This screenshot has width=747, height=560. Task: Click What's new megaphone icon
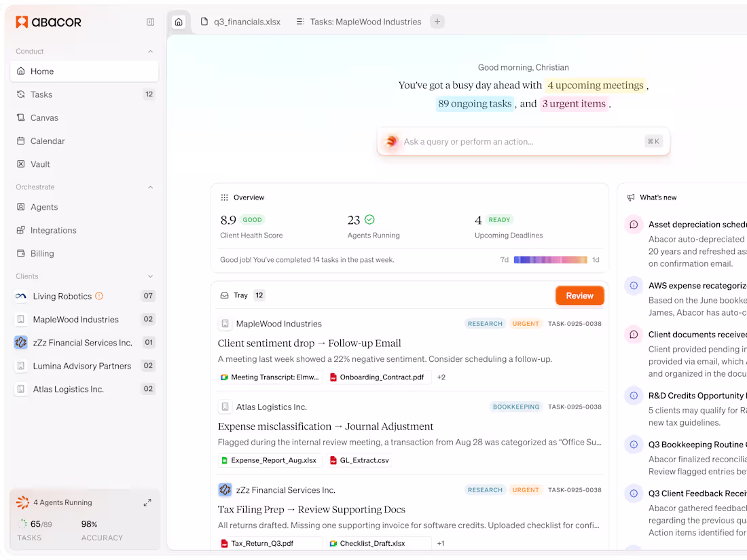click(631, 198)
